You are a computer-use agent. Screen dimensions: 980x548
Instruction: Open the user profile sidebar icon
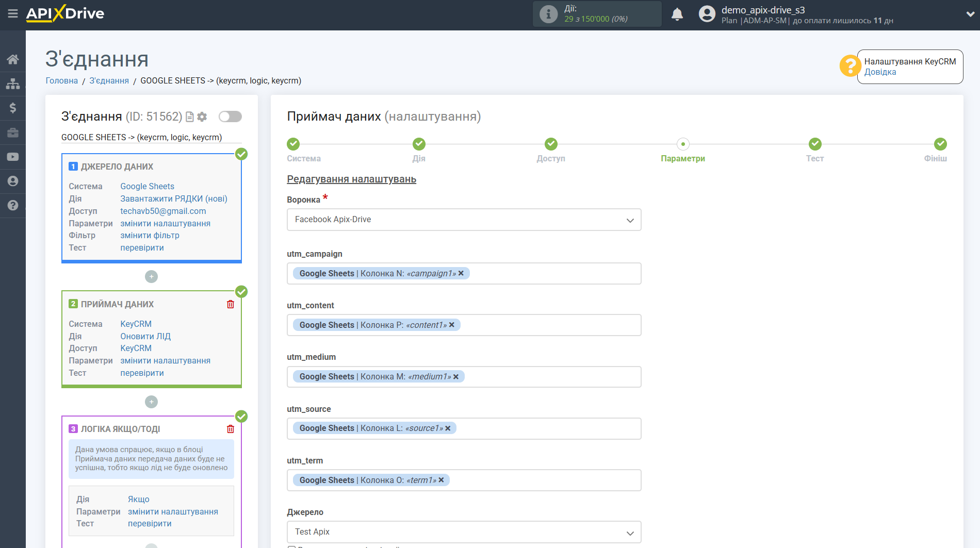point(13,181)
